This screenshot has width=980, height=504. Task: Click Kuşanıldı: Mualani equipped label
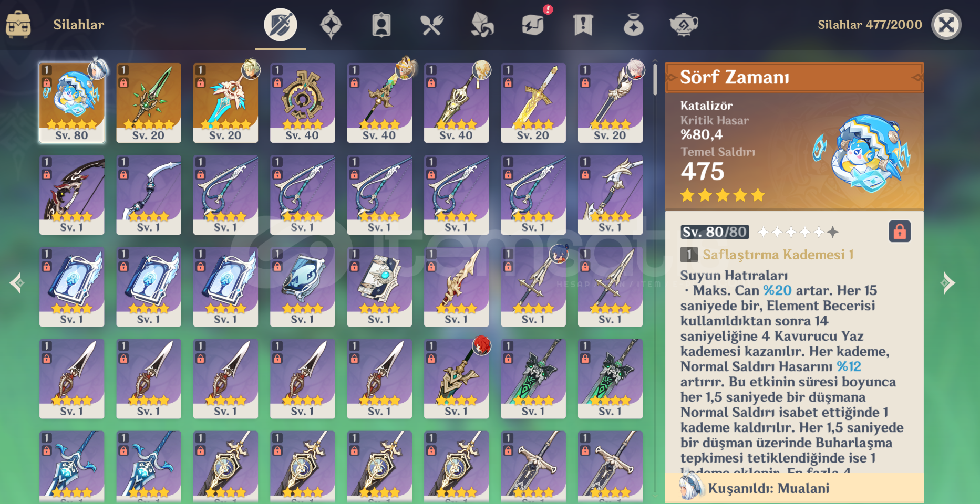768,488
